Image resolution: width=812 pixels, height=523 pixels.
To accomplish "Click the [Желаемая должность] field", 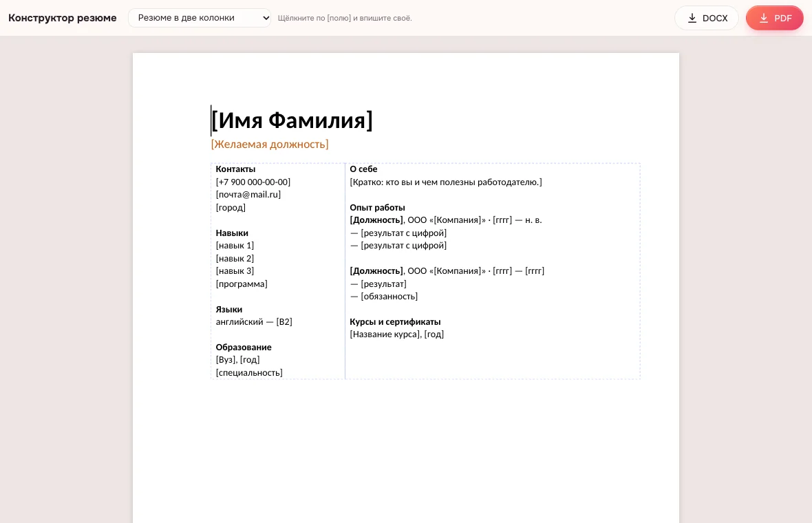I will (x=270, y=144).
